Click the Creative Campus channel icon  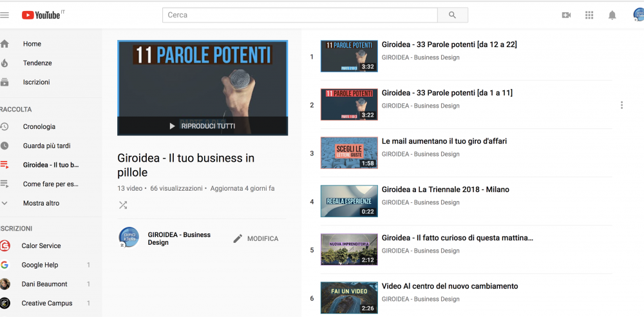[x=5, y=303]
